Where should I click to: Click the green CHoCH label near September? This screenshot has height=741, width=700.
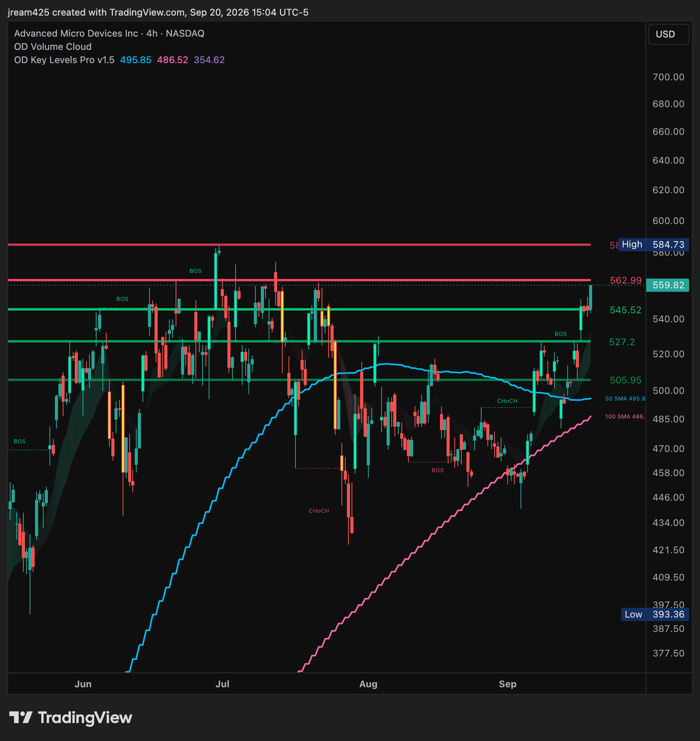coord(507,401)
